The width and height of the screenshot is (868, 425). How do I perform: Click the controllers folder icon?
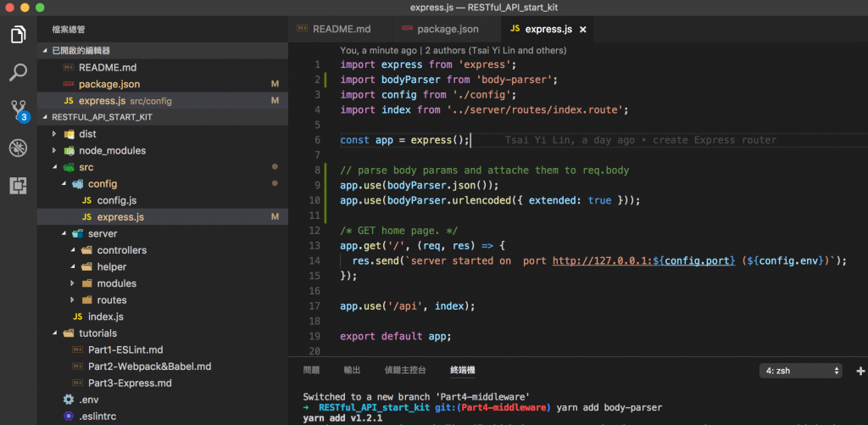[x=87, y=250]
